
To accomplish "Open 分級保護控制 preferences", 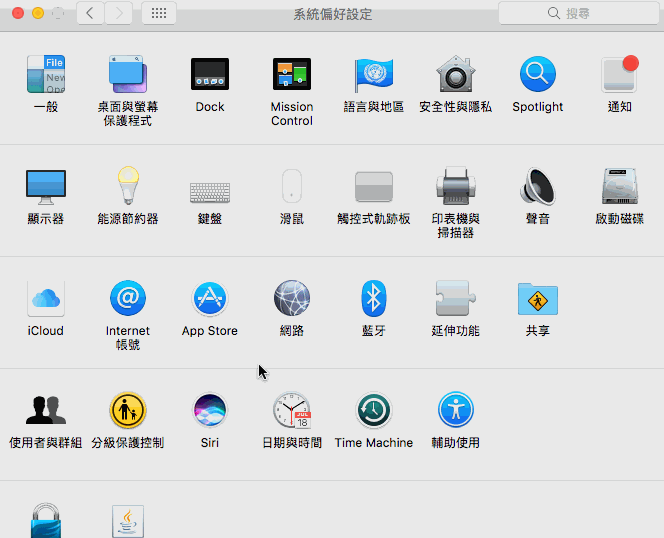I will [128, 410].
